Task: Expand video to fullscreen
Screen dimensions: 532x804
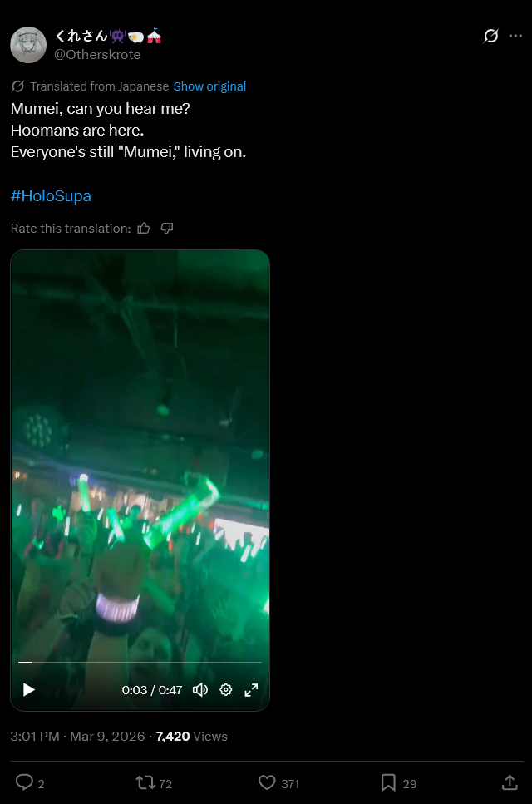Action: (251, 689)
